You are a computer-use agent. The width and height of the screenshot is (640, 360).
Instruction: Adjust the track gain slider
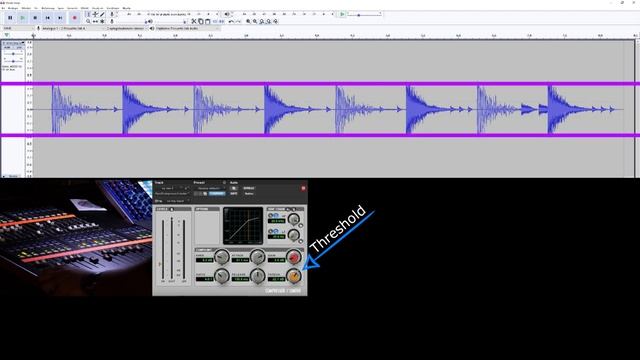pos(13,54)
